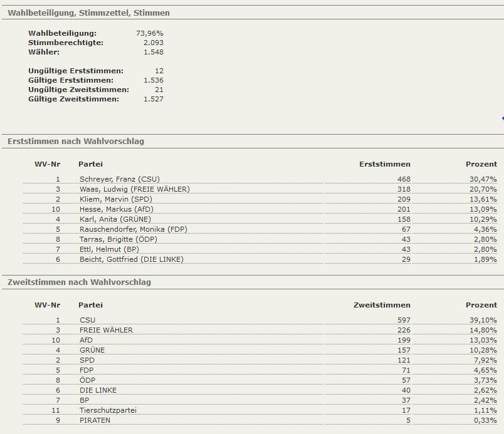Click the valid second votes value "1.527"

coord(154,99)
